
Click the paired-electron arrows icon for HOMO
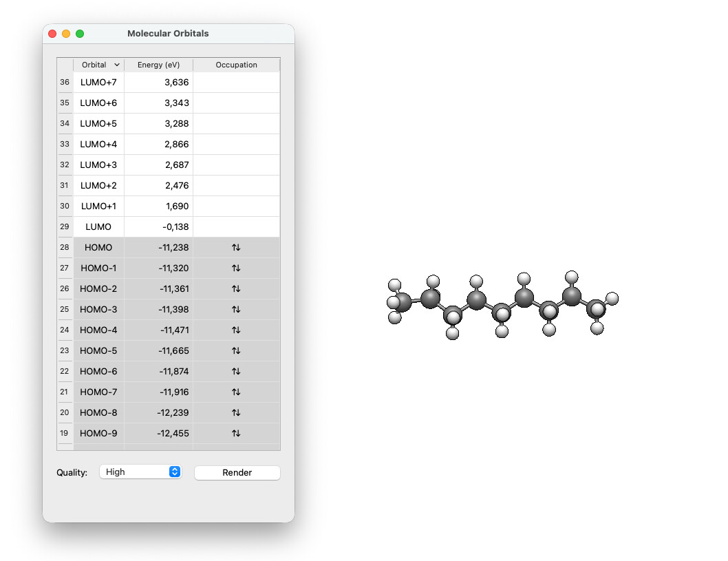tap(236, 247)
